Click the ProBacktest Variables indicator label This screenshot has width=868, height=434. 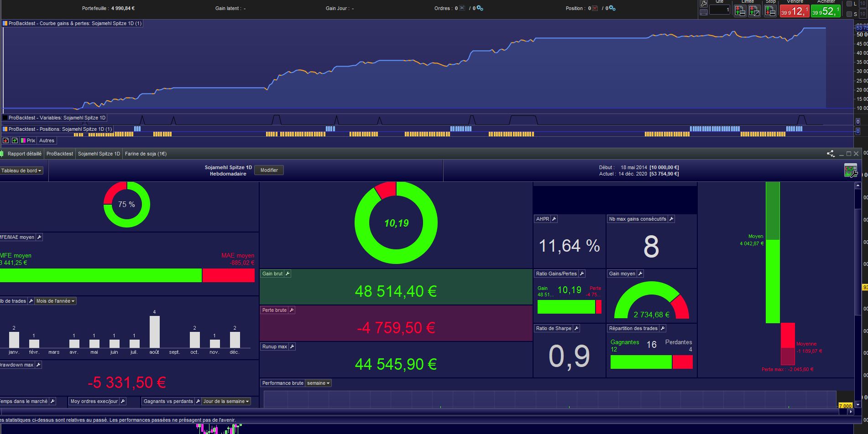54,118
